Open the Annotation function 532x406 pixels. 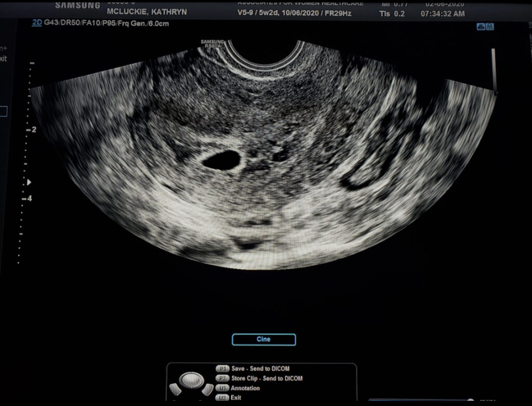pos(245,388)
